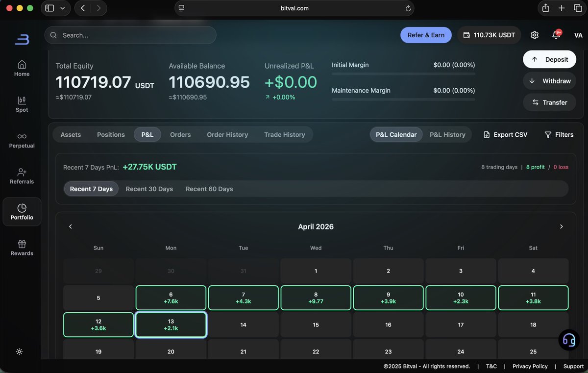Viewport: 588px width, 373px height.
Task: Go to previous month in calendar
Action: [x=71, y=226]
